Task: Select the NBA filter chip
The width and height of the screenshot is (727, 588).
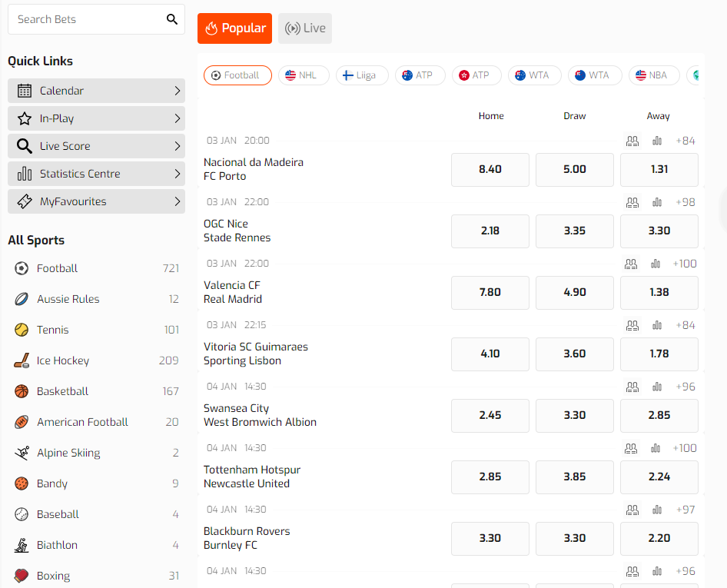Action: (654, 75)
